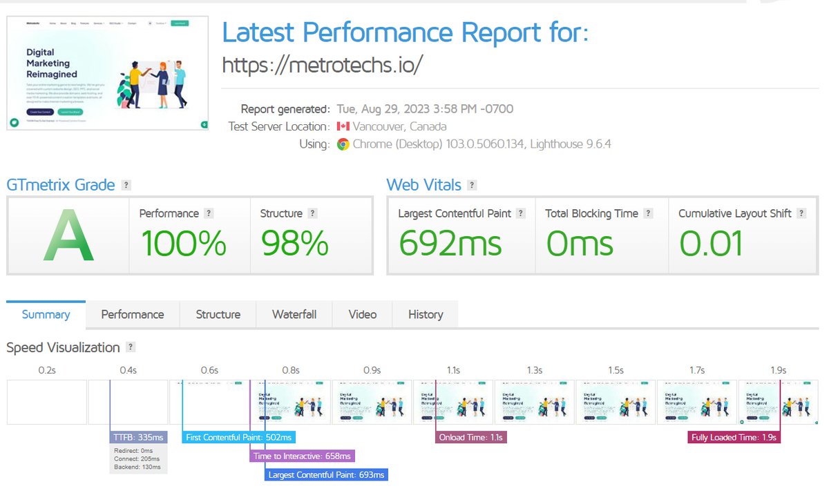
Task: Click the 0.9s filmstrip frame
Action: point(372,402)
